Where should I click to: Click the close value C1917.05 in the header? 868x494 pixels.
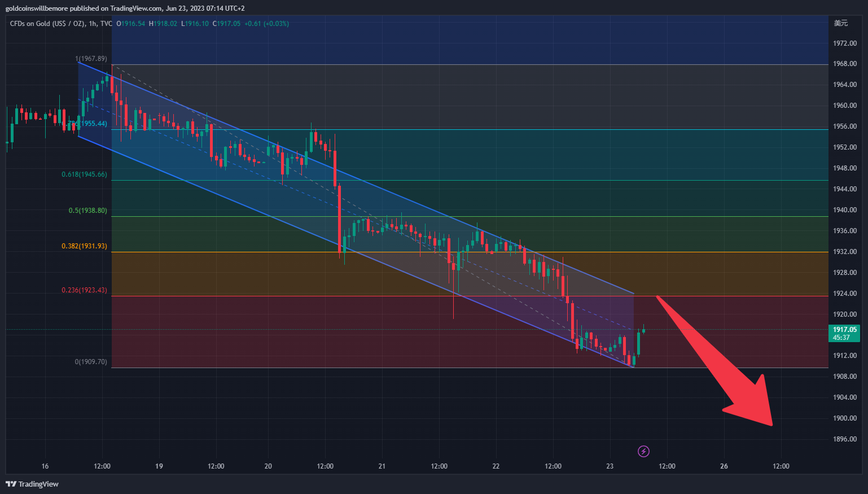click(226, 24)
